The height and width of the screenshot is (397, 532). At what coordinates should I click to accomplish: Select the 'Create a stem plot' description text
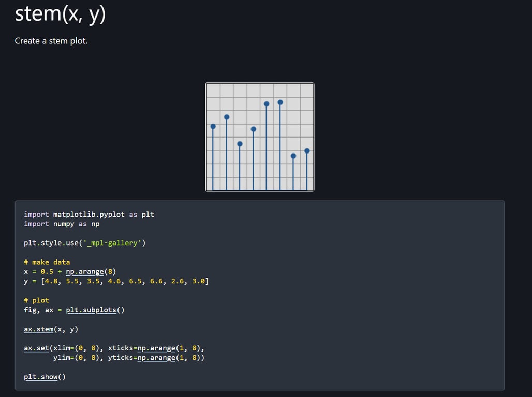[51, 40]
